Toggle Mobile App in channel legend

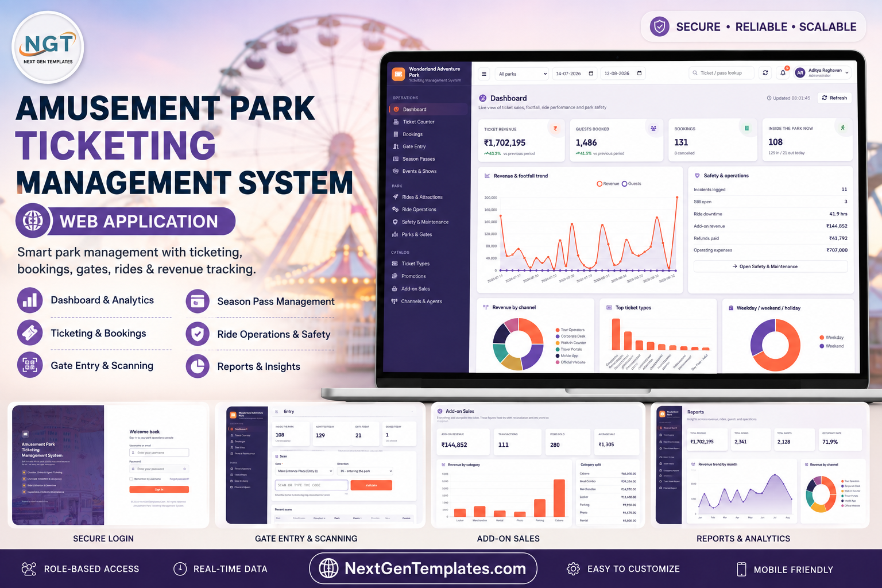567,356
